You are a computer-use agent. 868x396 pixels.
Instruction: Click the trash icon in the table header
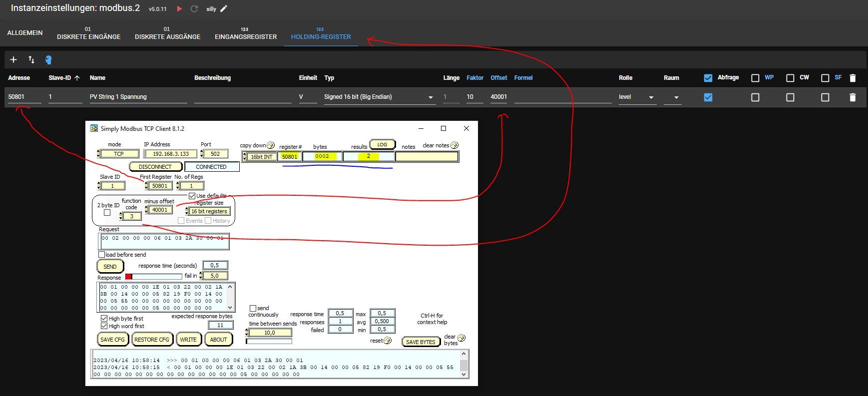[853, 78]
